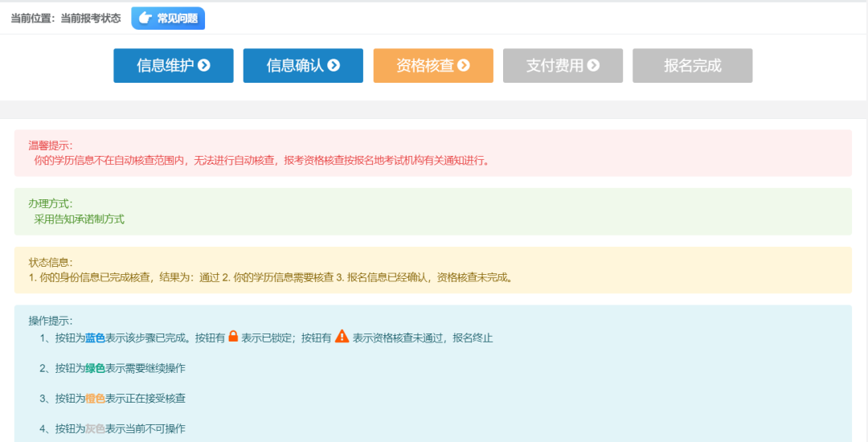Click the arrow icon on 信息确认
The image size is (868, 442).
tap(334, 65)
